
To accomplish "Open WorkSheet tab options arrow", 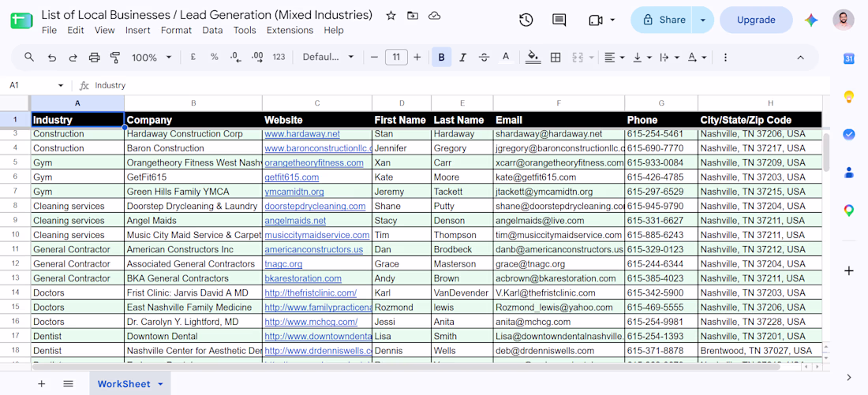I will click(x=160, y=384).
